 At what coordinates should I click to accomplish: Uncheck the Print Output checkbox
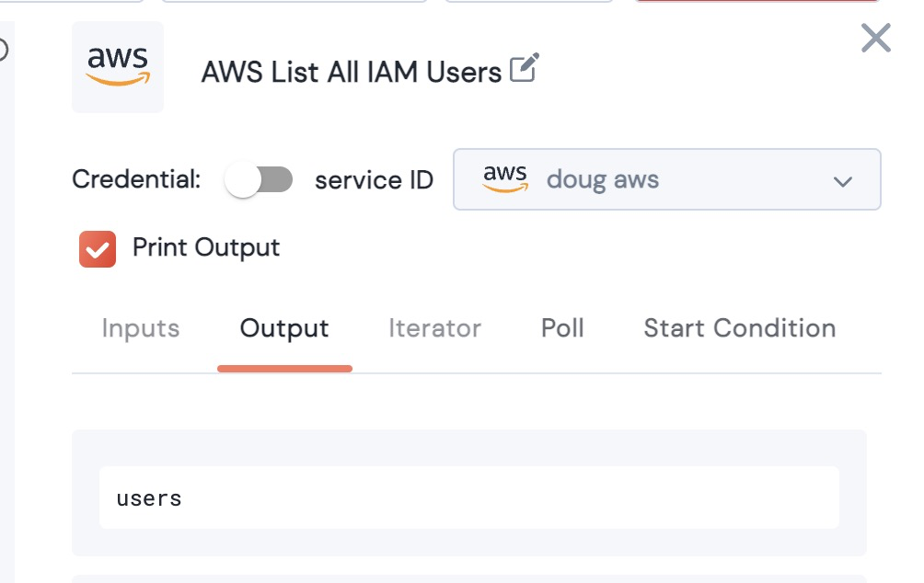point(98,248)
